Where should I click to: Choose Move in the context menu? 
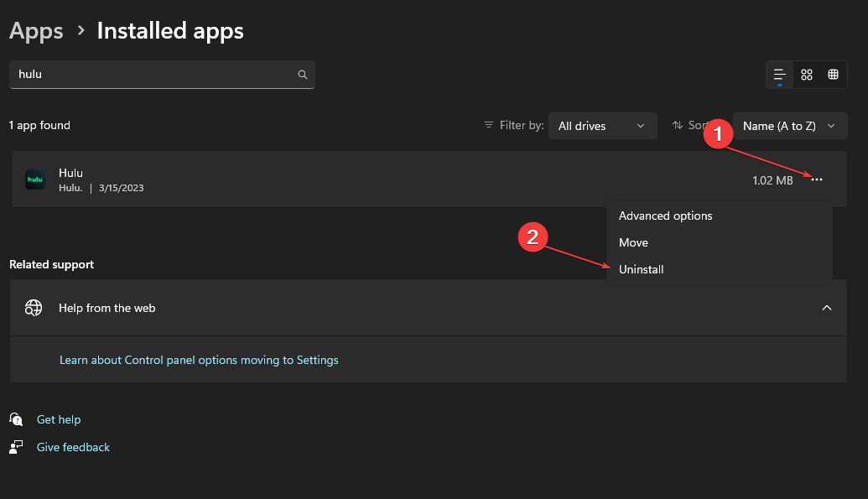633,242
